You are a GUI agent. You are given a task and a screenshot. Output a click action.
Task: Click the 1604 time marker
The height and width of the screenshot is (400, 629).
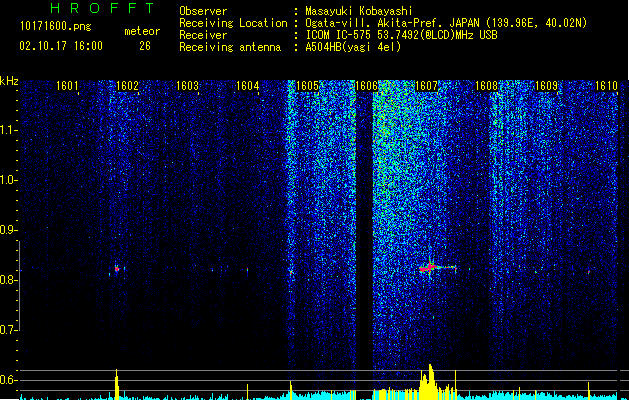tap(248, 85)
